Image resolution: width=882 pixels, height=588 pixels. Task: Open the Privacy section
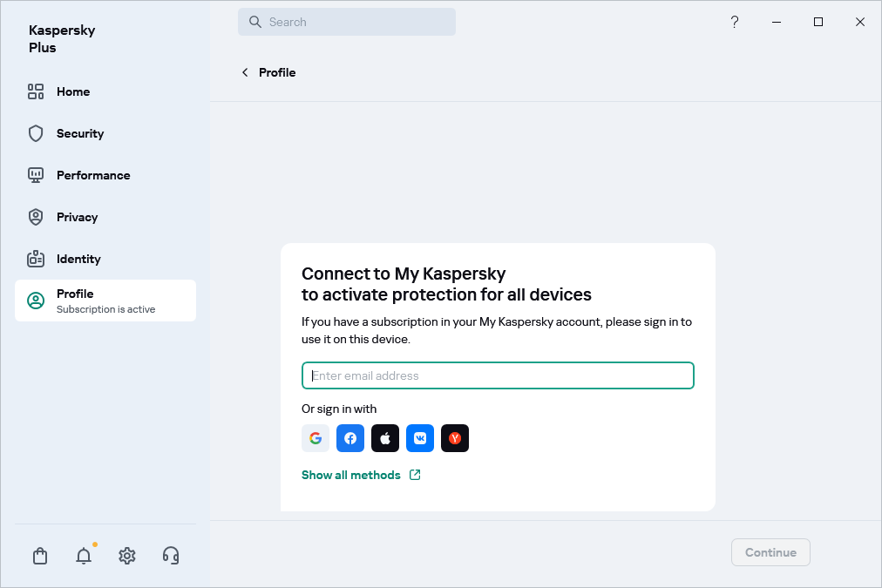[x=77, y=217]
